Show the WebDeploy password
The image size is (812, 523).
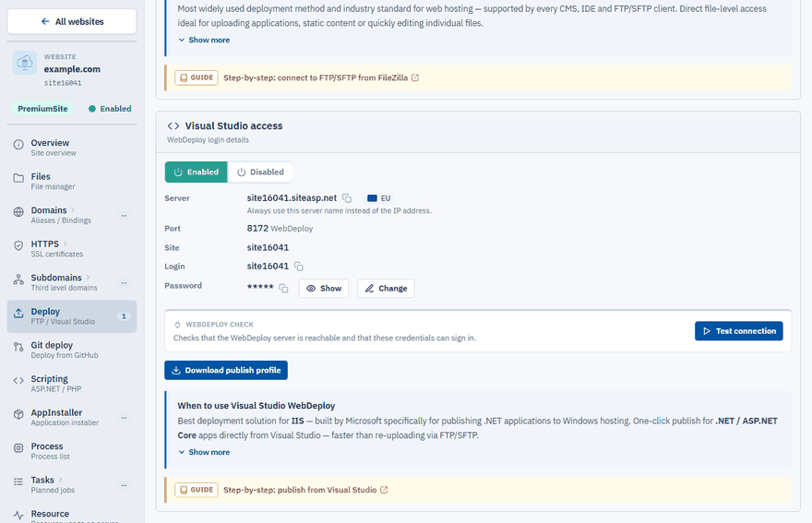[x=324, y=289]
